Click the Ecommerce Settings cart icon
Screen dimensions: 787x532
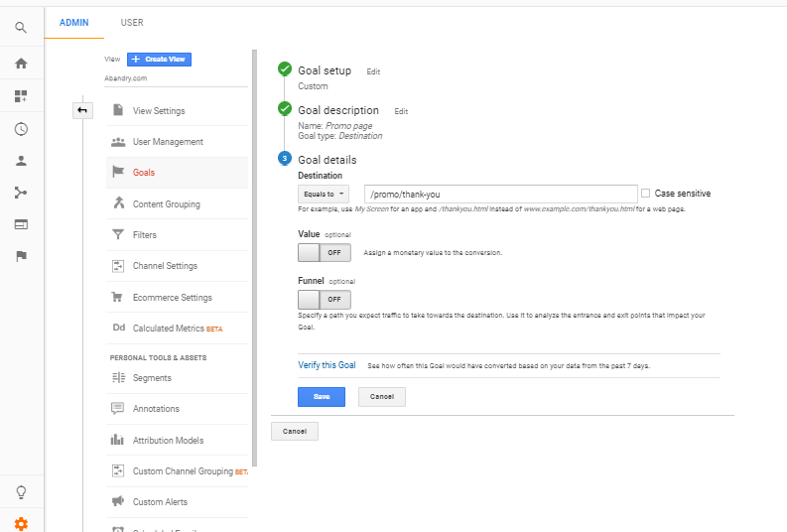[117, 297]
